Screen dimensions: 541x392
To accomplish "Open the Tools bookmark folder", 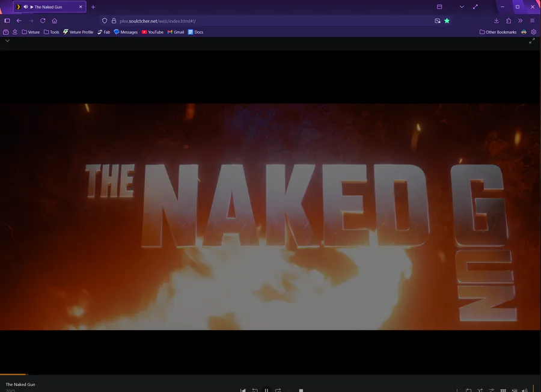I will click(x=52, y=32).
